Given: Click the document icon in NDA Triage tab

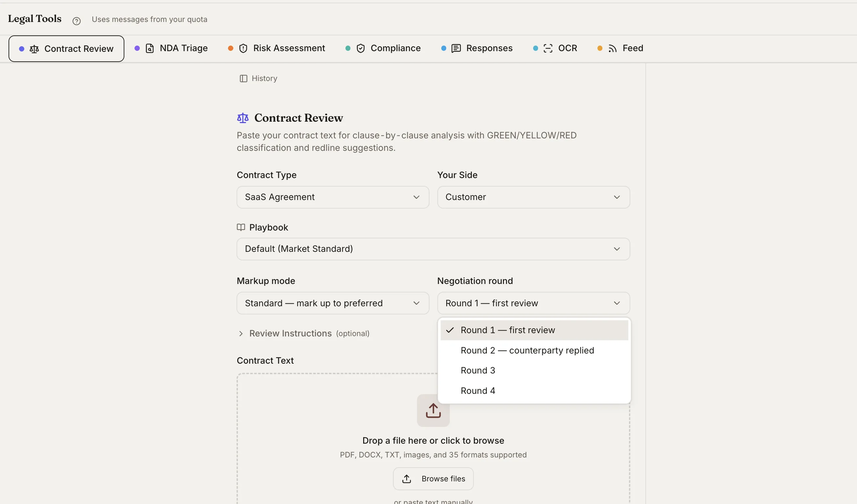Looking at the screenshot, I should click(x=150, y=48).
